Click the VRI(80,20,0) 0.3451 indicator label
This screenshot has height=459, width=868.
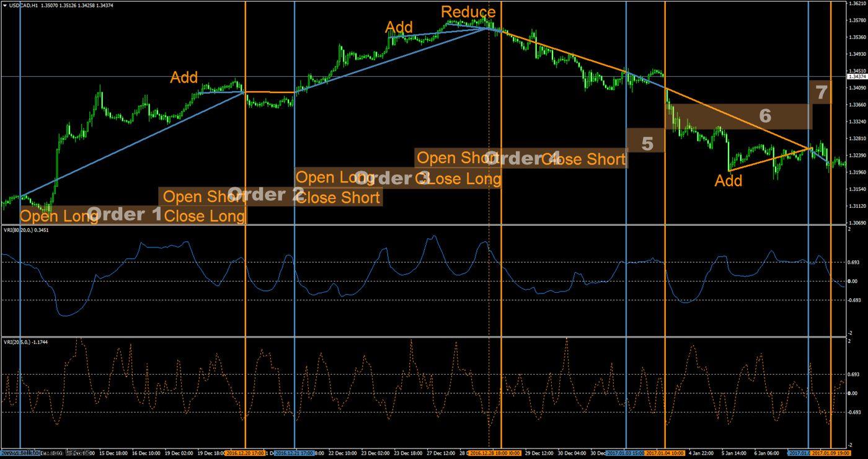pyautogui.click(x=27, y=230)
